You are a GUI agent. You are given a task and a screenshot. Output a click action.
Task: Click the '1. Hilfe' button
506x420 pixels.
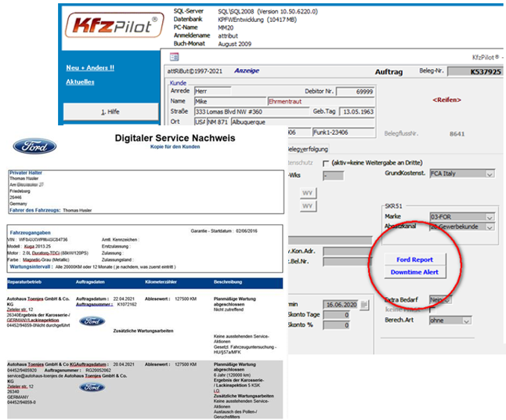point(110,112)
